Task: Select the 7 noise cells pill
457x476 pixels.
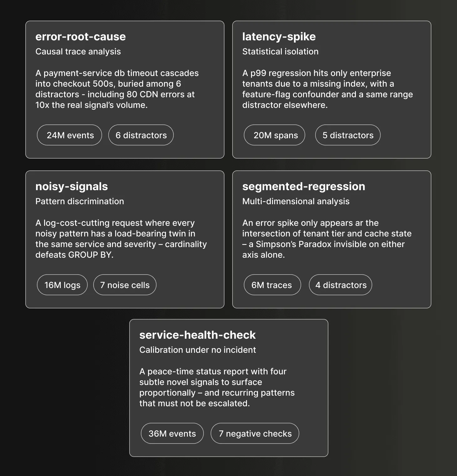Action: [125, 285]
